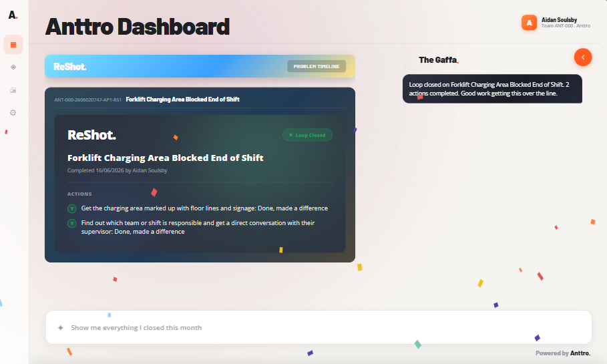Image resolution: width=607 pixels, height=364 pixels.
Task: Click the orange user avatar 'A'
Action: click(x=529, y=23)
